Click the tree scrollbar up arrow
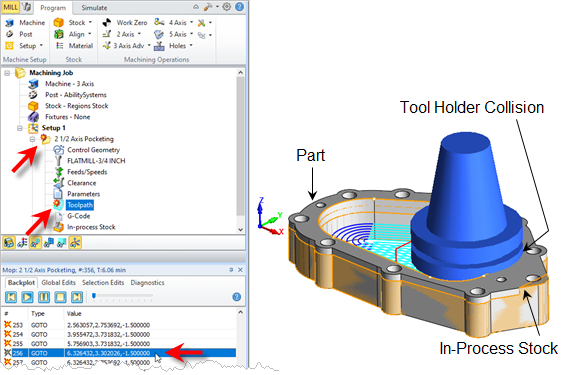This screenshot has width=570, height=375. pos(240,73)
